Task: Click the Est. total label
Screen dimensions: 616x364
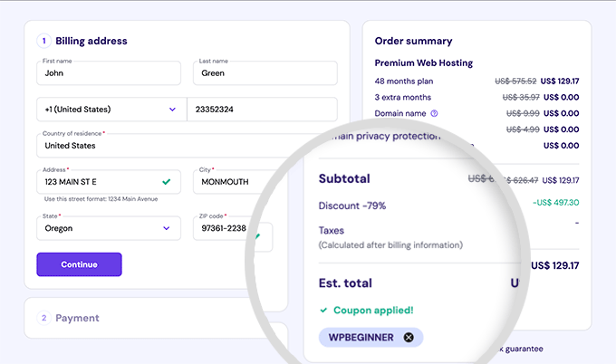Action: pyautogui.click(x=345, y=283)
